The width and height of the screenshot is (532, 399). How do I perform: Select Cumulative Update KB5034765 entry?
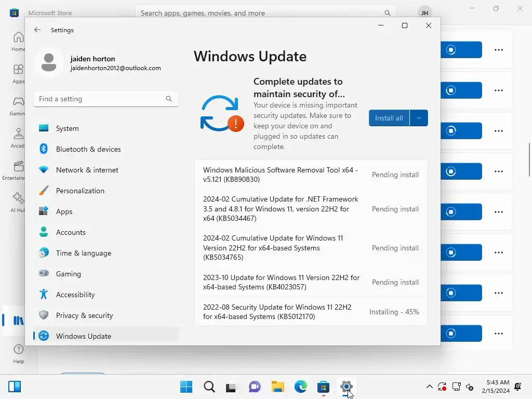click(x=311, y=248)
